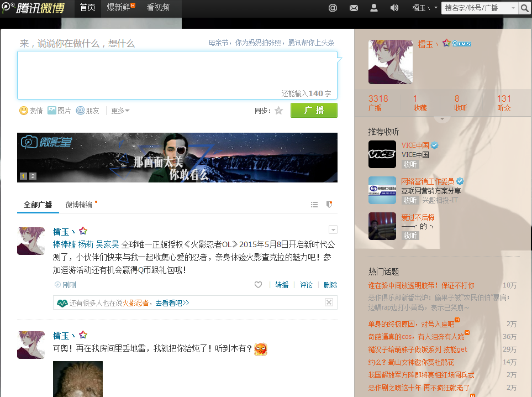Expand the profile stats chevron
The height and width of the screenshot is (397, 532).
pyautogui.click(x=442, y=119)
